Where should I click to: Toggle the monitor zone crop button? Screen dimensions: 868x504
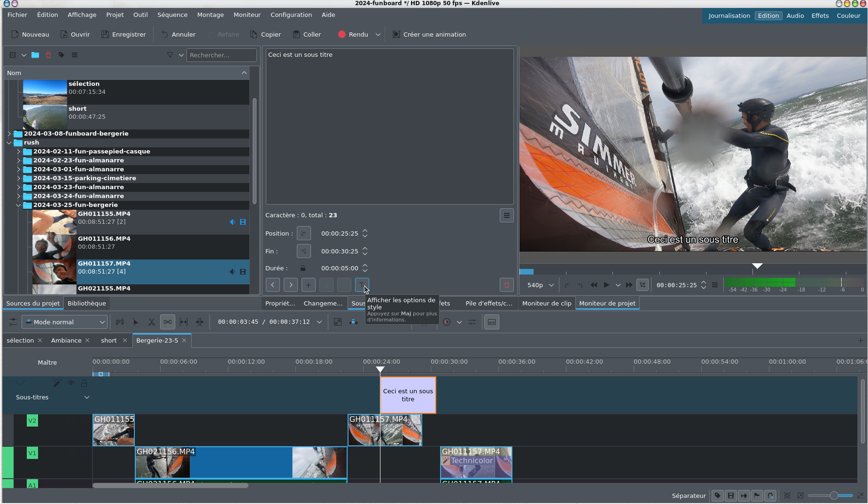[643, 285]
